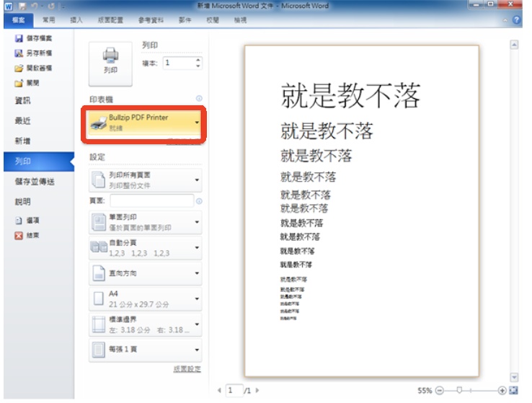Click the preview scrollbar up arrow
This screenshot has width=532, height=403.
(515, 45)
